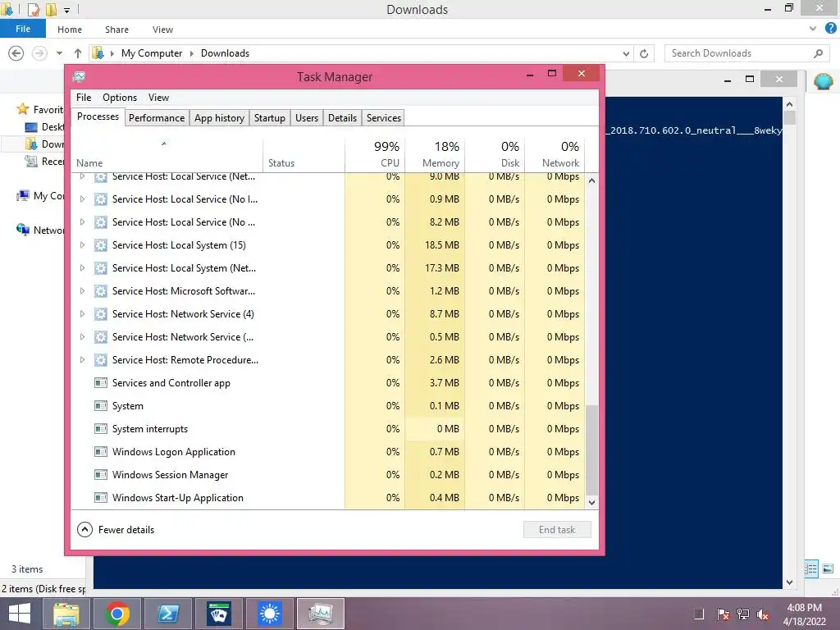The image size is (840, 630).
Task: Expand Service Host: Microsoft Softwar... row
Action: [x=82, y=291]
